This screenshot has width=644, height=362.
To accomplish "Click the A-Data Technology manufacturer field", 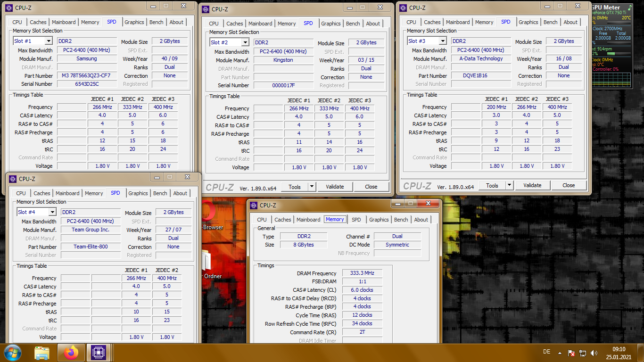I will point(481,59).
